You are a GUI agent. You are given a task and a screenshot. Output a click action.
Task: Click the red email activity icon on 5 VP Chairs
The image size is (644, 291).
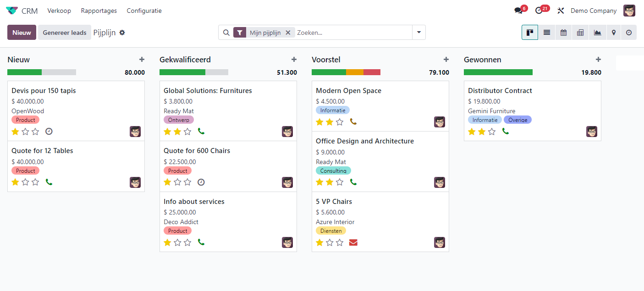click(353, 242)
